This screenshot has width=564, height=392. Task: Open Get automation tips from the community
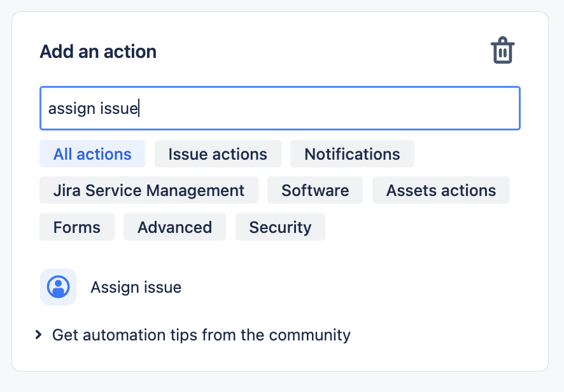click(201, 335)
